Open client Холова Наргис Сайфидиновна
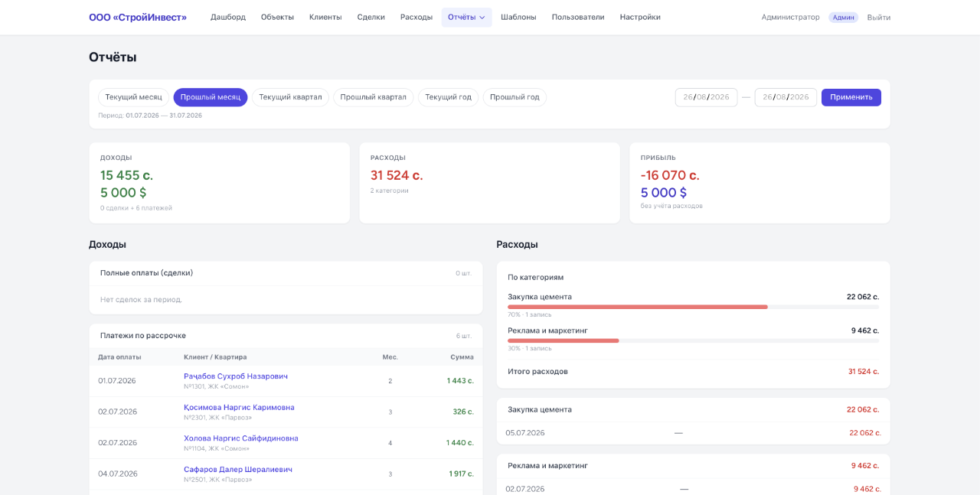 click(x=241, y=438)
